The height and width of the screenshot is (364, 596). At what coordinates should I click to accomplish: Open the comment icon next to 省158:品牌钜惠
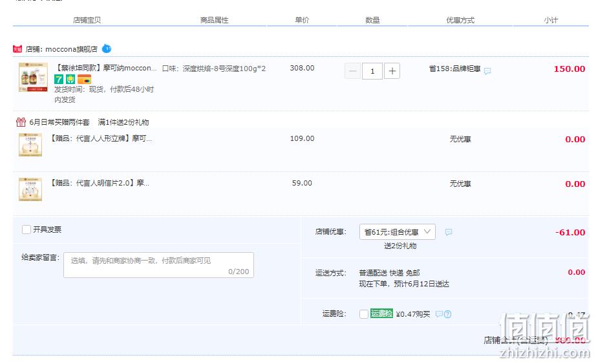pyautogui.click(x=487, y=71)
